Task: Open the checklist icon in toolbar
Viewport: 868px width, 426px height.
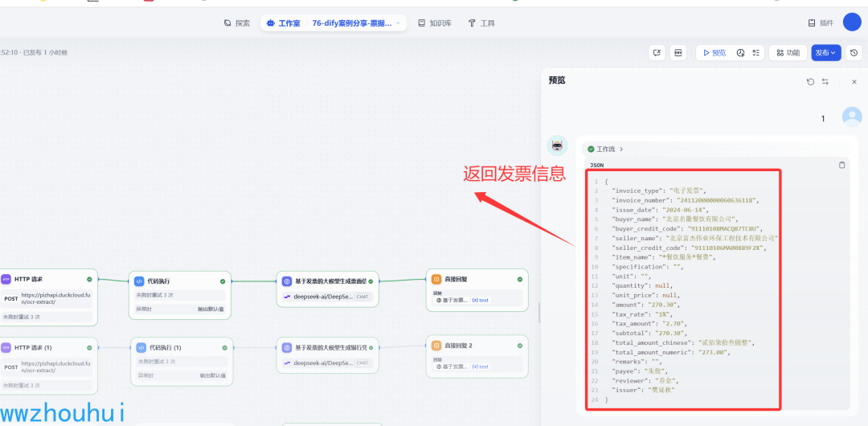Action: (755, 52)
